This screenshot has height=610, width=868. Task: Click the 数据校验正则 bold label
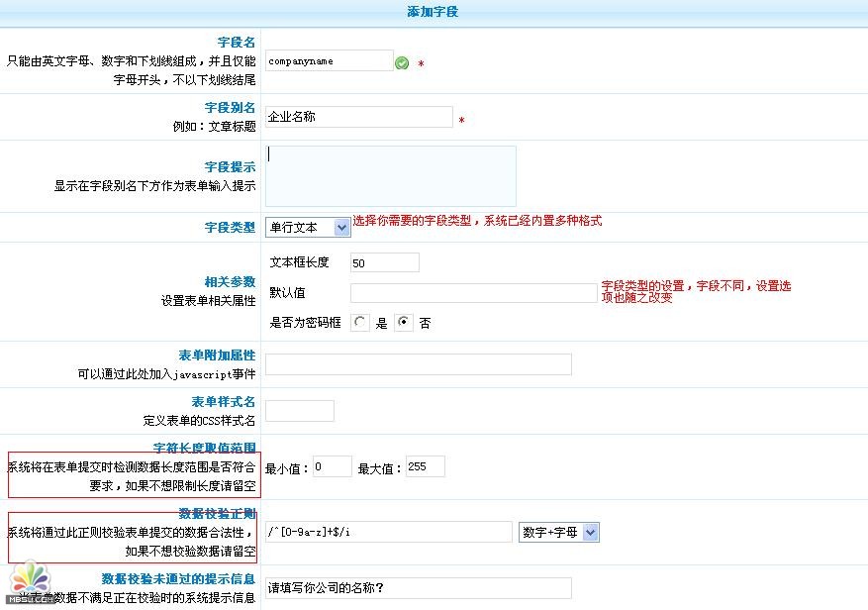point(217,513)
